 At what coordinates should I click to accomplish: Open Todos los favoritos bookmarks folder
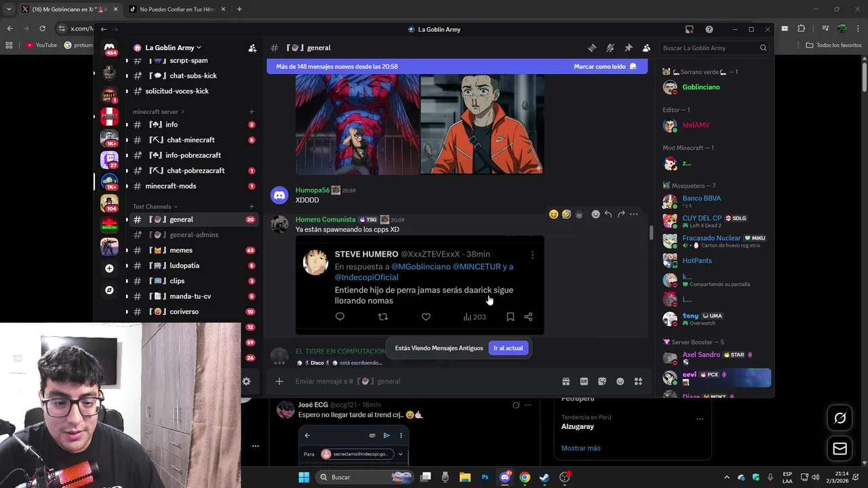click(x=833, y=45)
